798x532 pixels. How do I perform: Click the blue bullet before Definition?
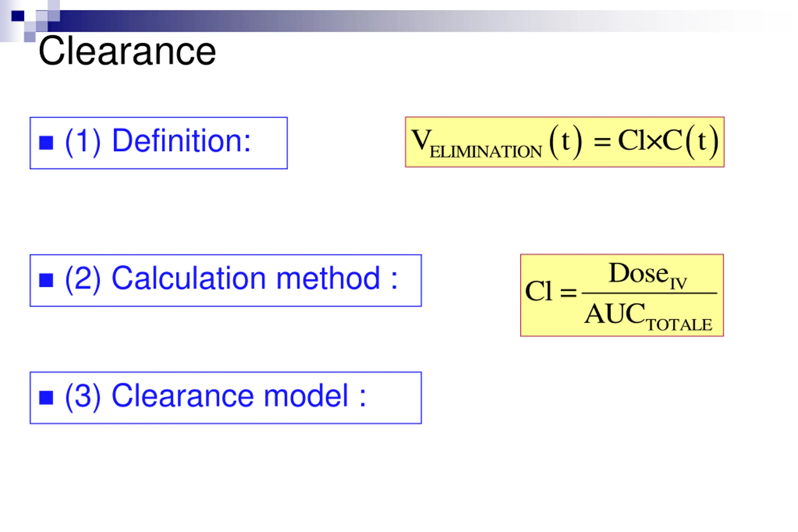tap(46, 143)
